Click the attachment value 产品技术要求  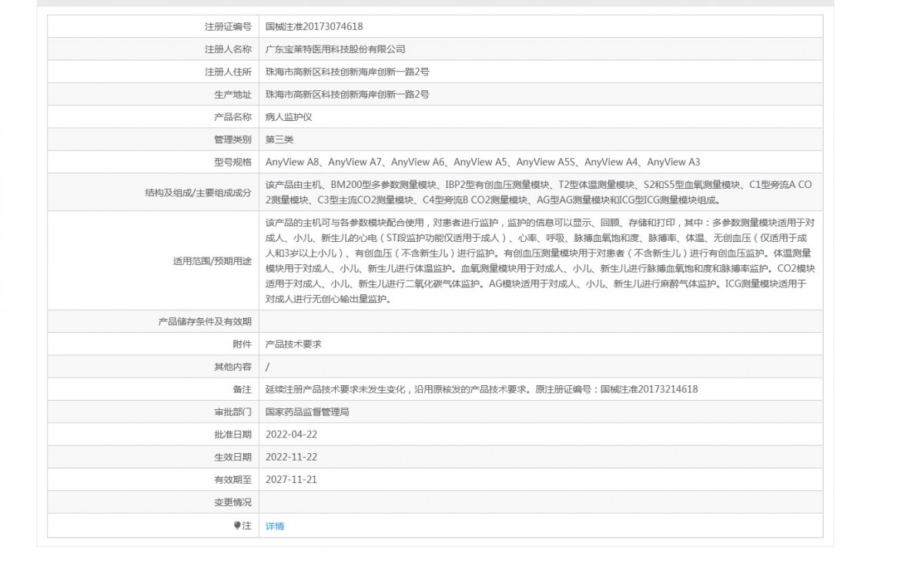click(x=293, y=344)
